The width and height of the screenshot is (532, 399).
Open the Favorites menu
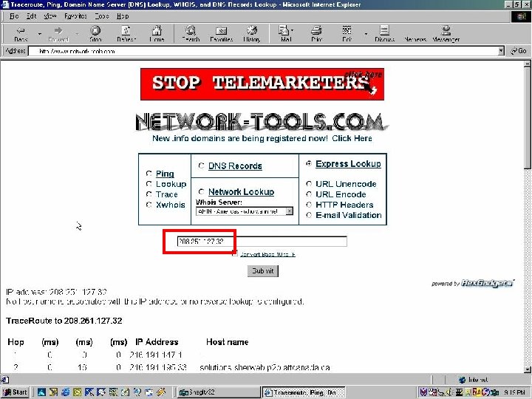click(75, 16)
